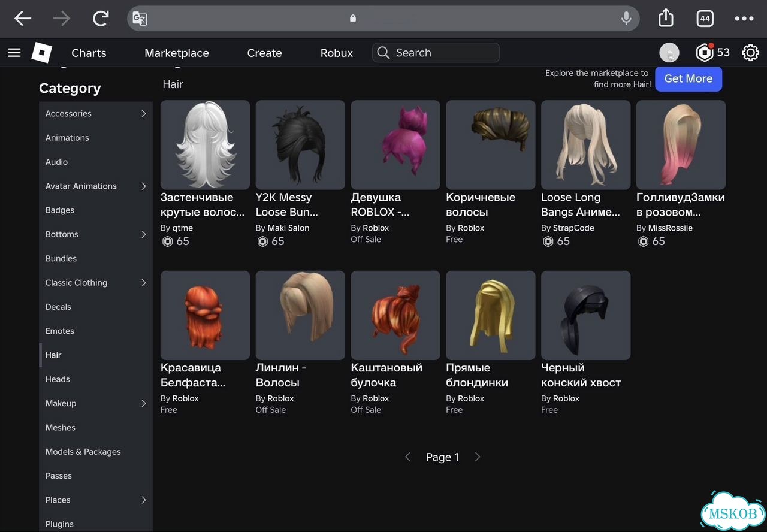The width and height of the screenshot is (767, 532).
Task: Open the tab switcher showing 44 tabs
Action: pos(705,19)
